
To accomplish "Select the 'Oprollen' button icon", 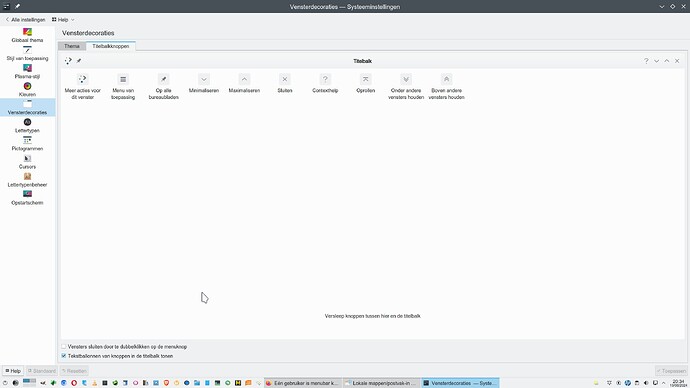I will click(x=366, y=79).
